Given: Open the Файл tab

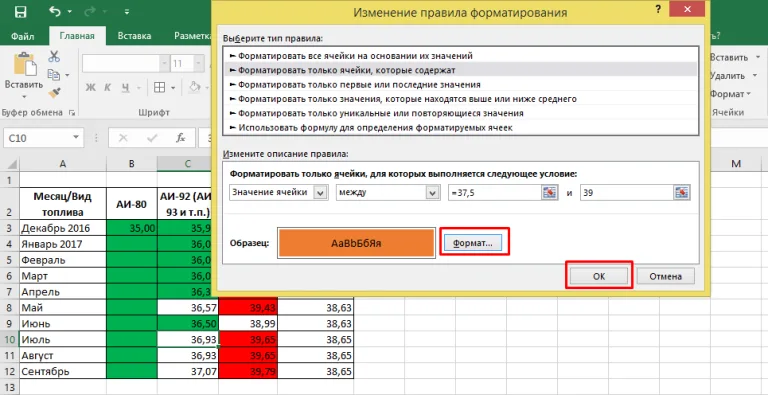Looking at the screenshot, I should 23,36.
